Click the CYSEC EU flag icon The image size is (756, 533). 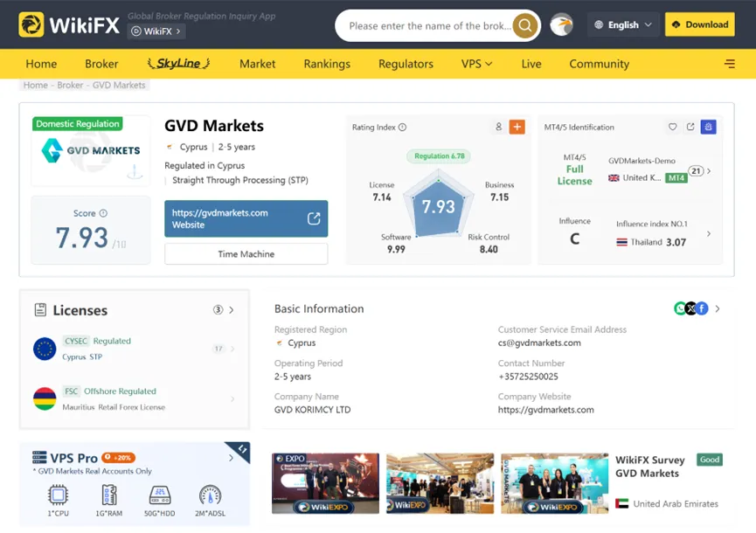click(x=45, y=349)
